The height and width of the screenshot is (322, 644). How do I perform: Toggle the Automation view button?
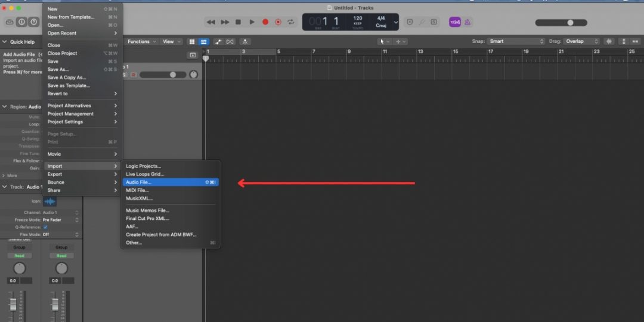(x=218, y=42)
